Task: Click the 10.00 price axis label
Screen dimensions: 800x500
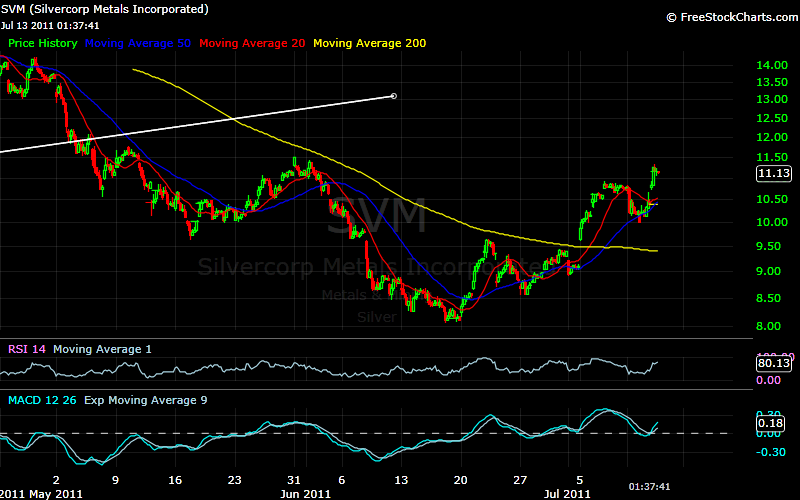Action: click(x=772, y=222)
